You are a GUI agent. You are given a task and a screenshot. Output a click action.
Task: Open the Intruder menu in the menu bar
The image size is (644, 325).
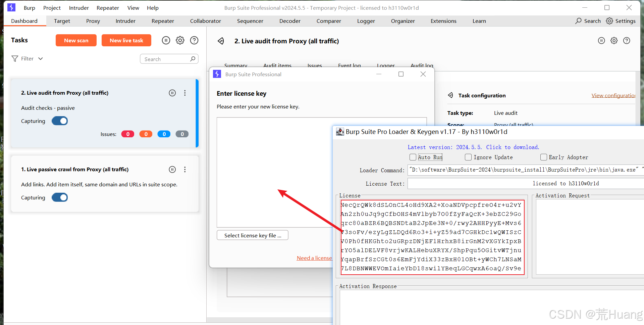point(79,8)
